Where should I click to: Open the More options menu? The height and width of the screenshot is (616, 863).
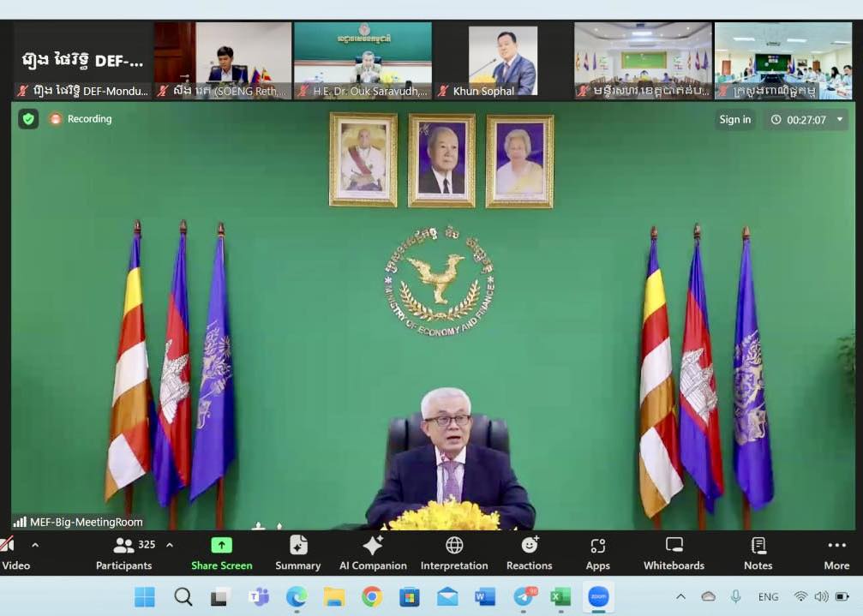[x=836, y=553]
